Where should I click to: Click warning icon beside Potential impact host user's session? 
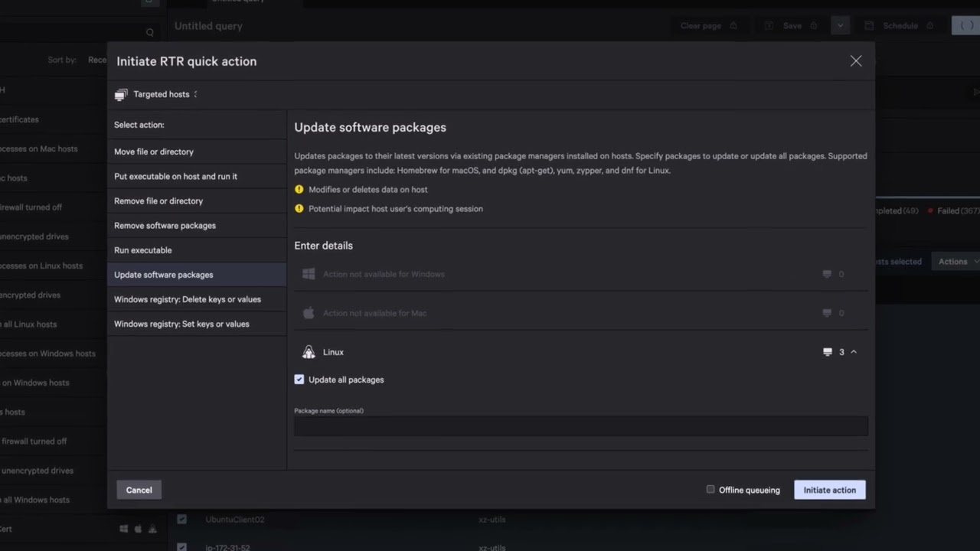click(299, 208)
